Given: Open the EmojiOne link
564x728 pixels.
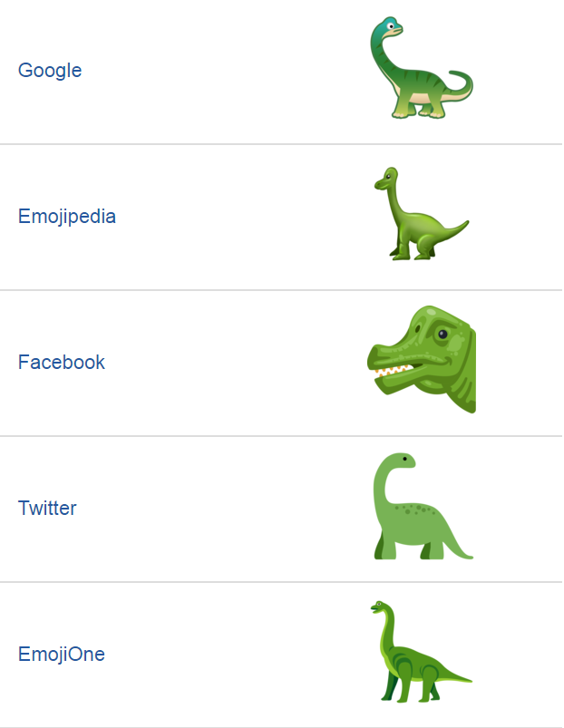Looking at the screenshot, I should click(x=62, y=655).
